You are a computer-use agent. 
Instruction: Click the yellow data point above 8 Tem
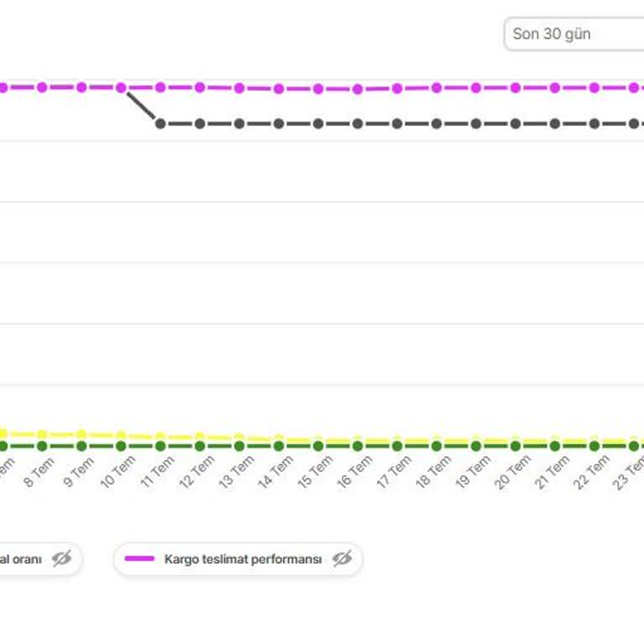42,434
